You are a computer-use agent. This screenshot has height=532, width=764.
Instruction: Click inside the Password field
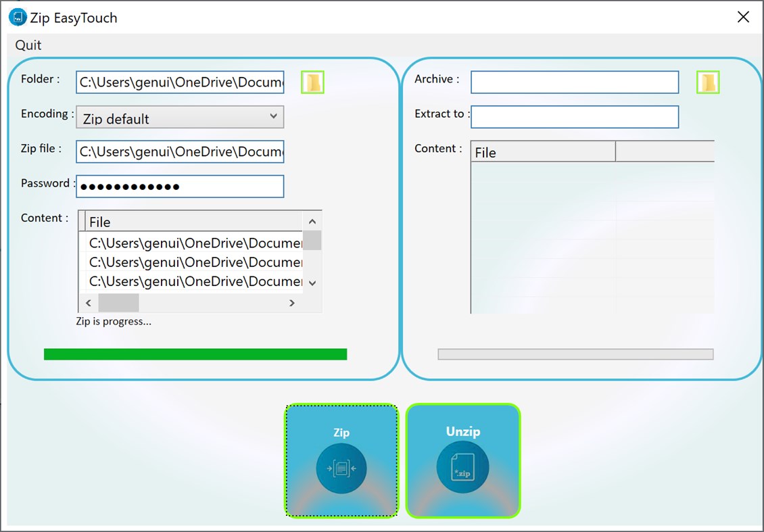(179, 186)
